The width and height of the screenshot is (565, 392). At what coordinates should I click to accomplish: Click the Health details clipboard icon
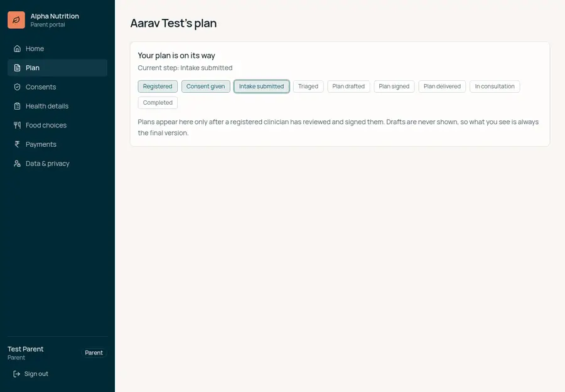(17, 106)
